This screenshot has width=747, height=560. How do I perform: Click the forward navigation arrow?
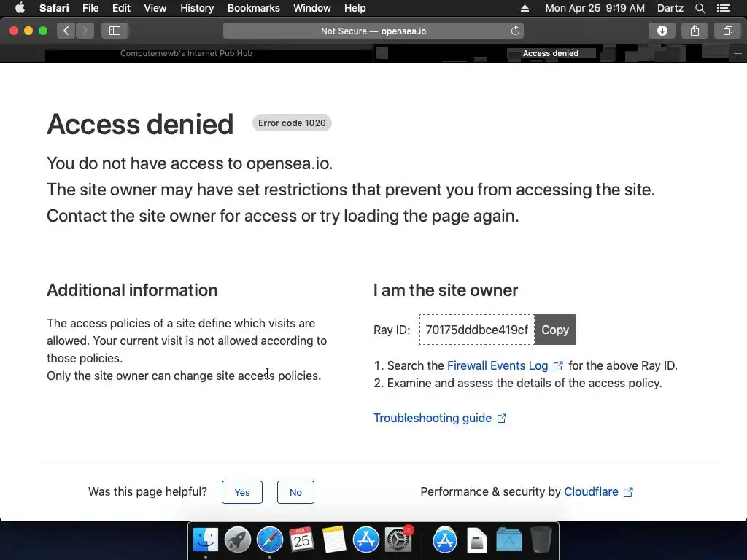pyautogui.click(x=85, y=31)
